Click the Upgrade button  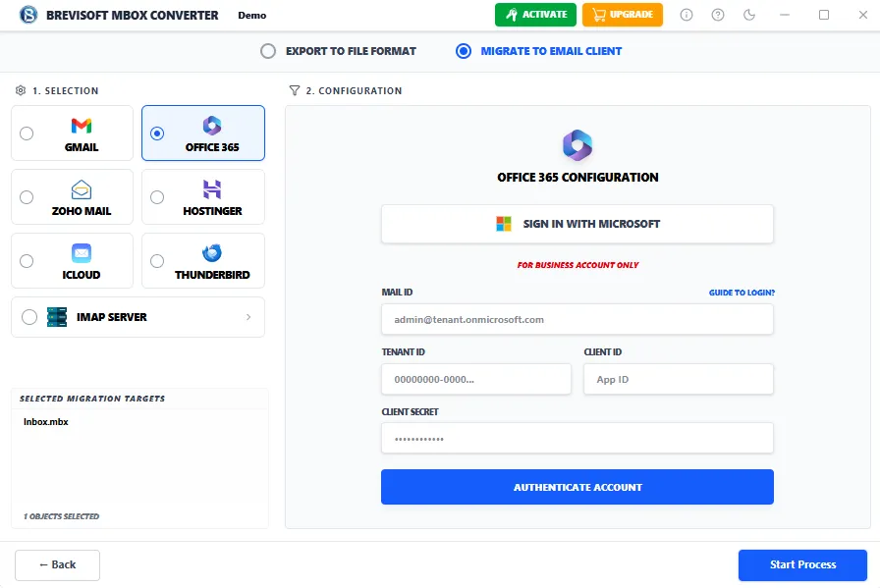(x=623, y=15)
